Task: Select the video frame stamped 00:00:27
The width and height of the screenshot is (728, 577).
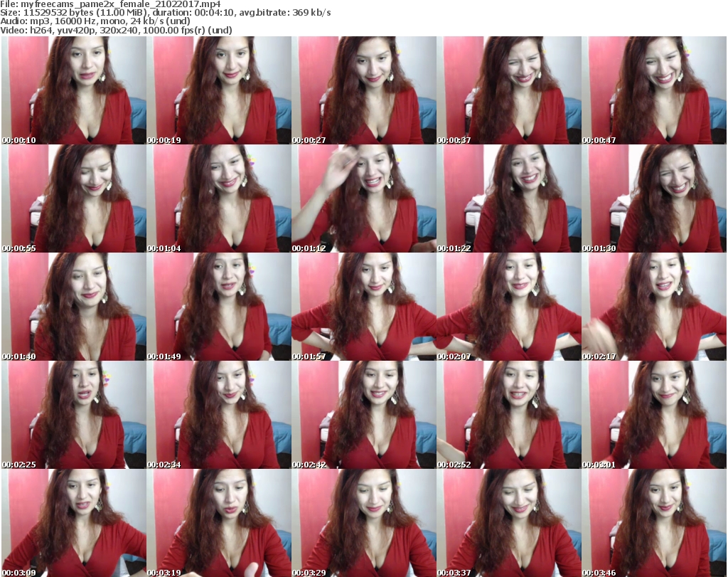Action: tap(364, 90)
